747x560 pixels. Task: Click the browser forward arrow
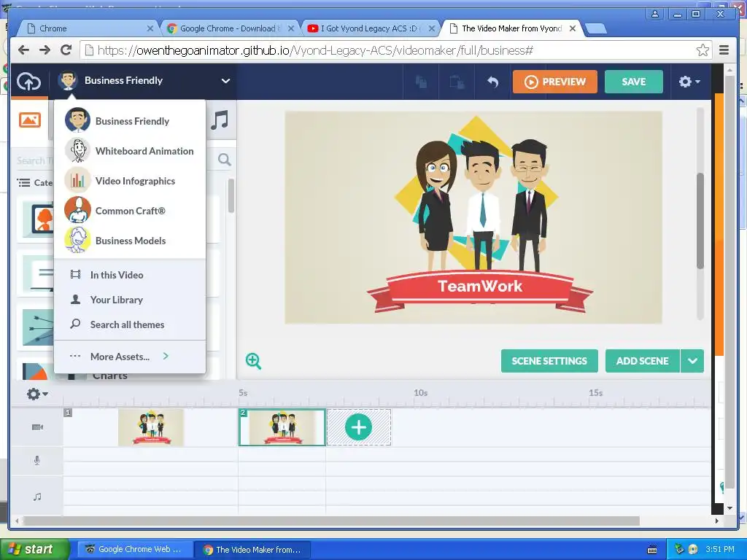coord(44,50)
